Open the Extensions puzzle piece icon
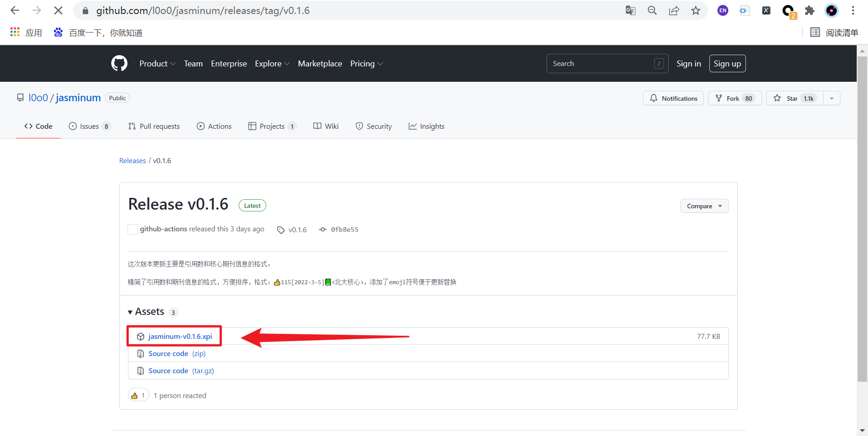 (x=810, y=10)
